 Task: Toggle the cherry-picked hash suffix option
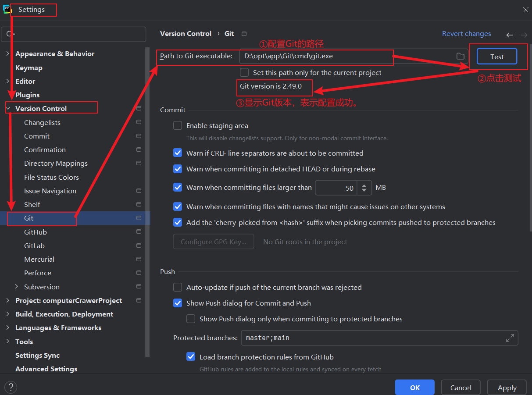coord(178,222)
